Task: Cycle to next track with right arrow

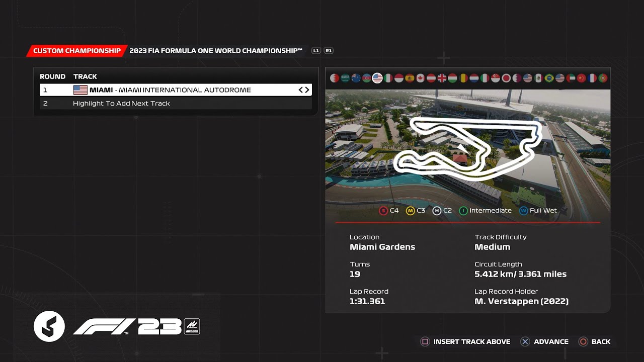Action: click(307, 90)
